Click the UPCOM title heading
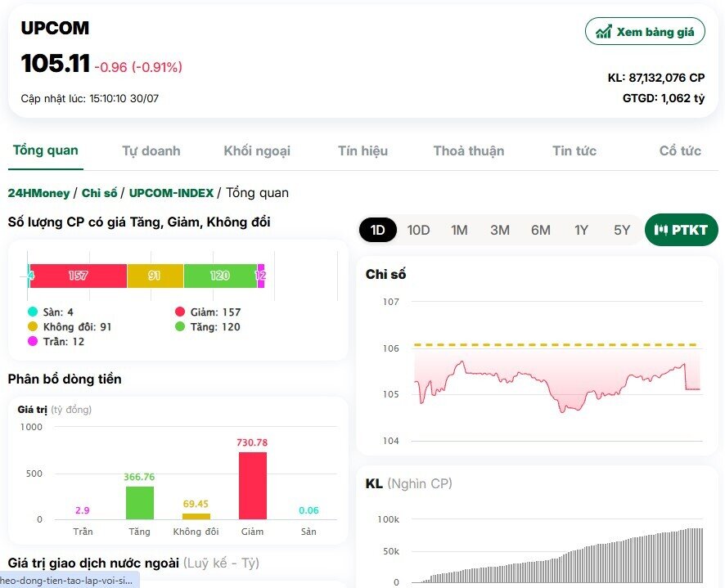Screen dimensions: 725x588 pyautogui.click(x=55, y=28)
